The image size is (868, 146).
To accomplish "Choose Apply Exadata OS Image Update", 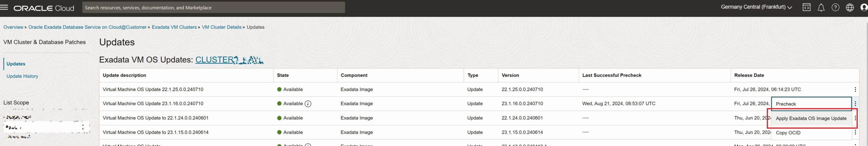I will tap(811, 118).
